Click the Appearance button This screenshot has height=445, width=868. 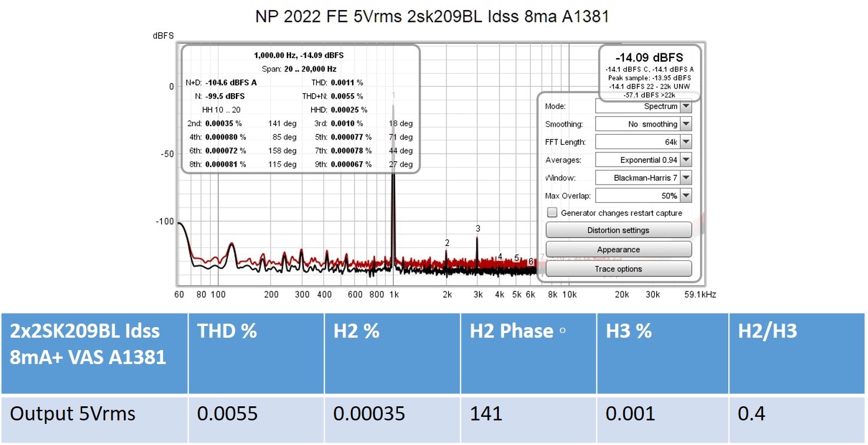click(x=619, y=249)
